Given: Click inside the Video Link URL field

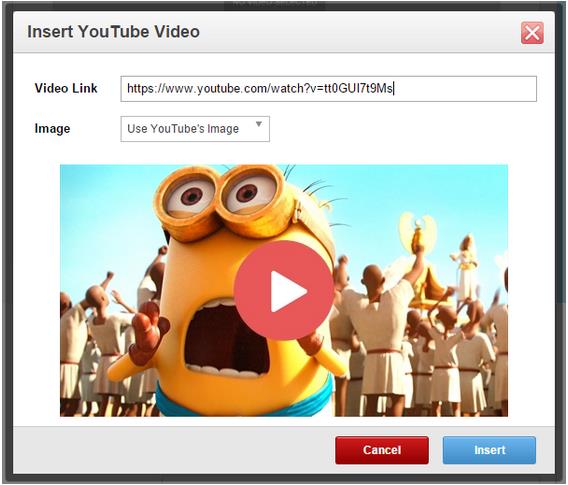Looking at the screenshot, I should (328, 89).
